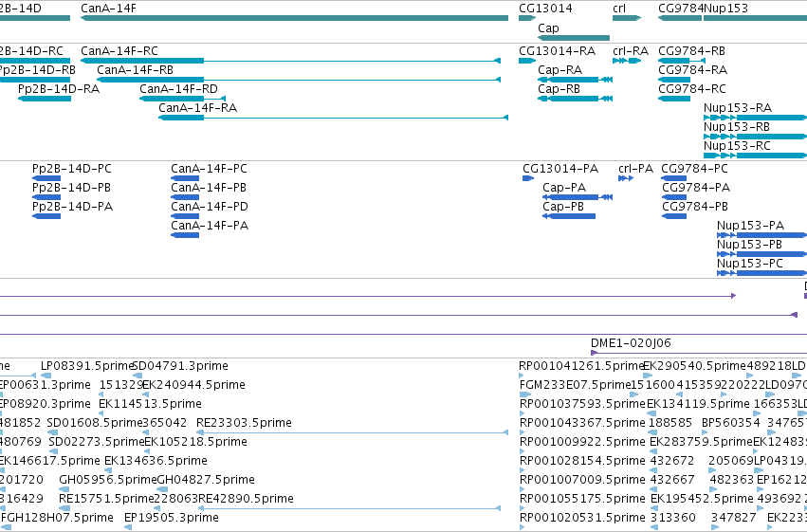
Task: Open the RE42890.5prime EST label
Action: (x=246, y=499)
